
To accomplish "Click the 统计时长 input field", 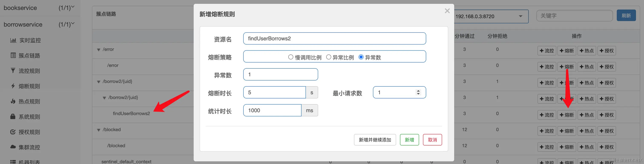I will (x=272, y=110).
